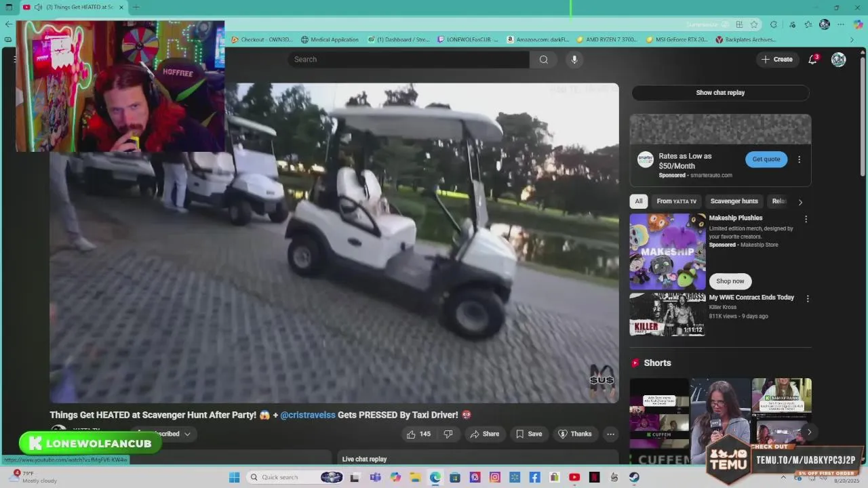Dislike the video with thumbs-down

coord(448,434)
